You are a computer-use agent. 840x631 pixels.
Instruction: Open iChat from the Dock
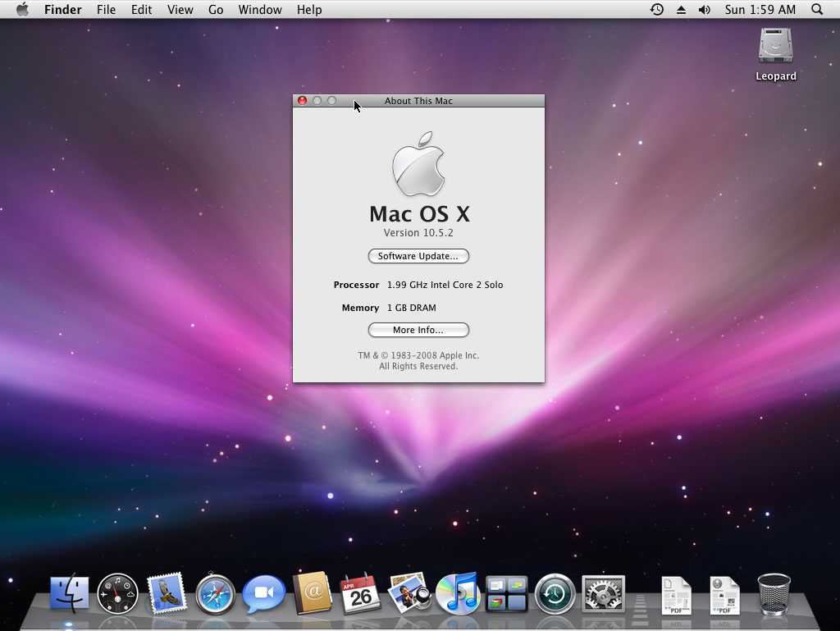coord(264,593)
